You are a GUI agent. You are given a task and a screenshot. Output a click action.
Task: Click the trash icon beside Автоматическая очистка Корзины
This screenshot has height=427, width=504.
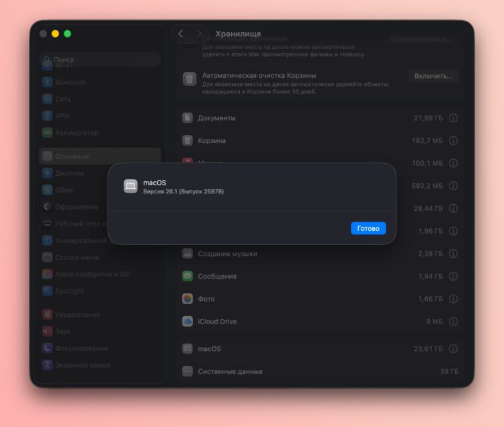point(190,79)
